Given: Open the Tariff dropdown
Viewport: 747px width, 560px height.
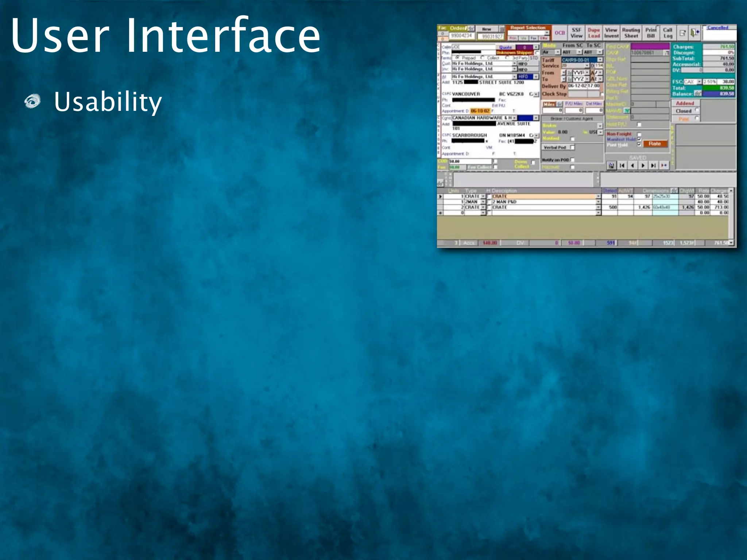Looking at the screenshot, I should click(600, 60).
